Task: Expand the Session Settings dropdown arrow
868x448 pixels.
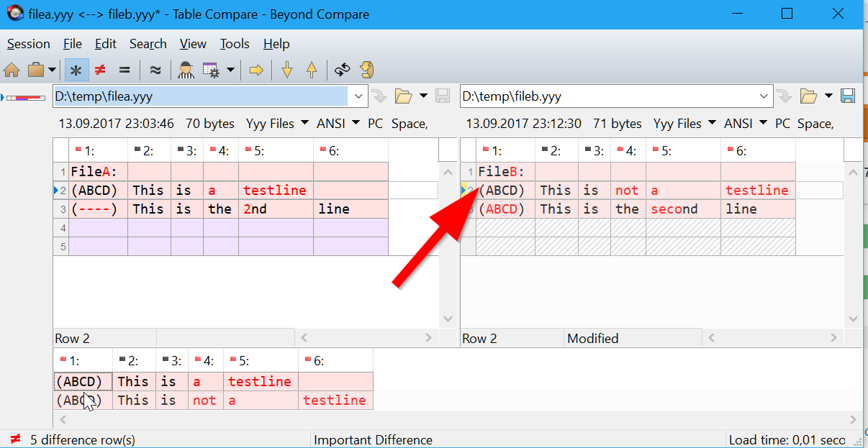Action: pos(230,70)
